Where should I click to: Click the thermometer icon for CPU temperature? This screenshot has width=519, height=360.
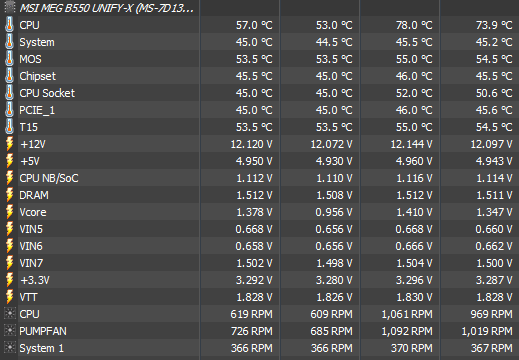tap(10, 25)
